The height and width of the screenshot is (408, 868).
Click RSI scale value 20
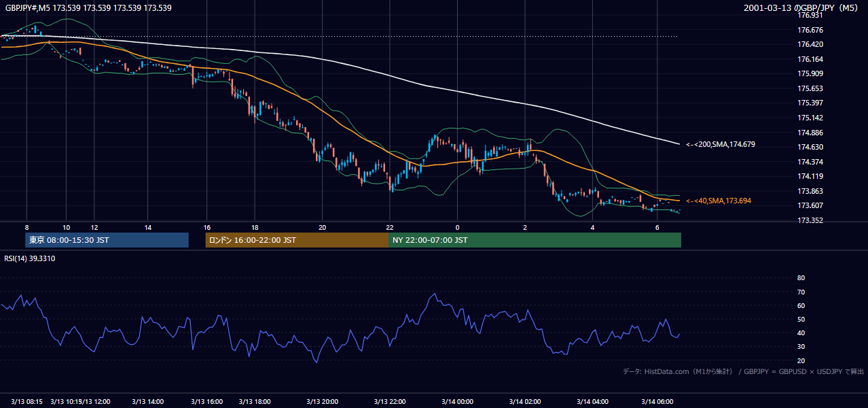pyautogui.click(x=801, y=360)
